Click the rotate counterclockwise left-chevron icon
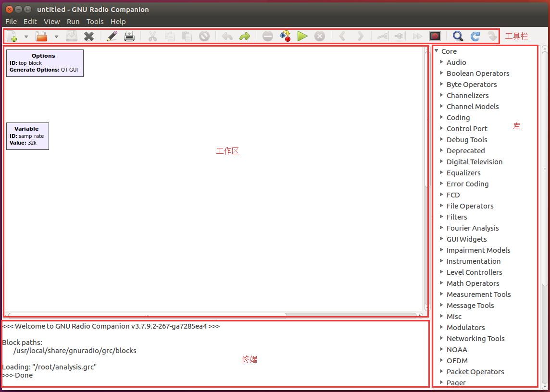 click(x=342, y=36)
